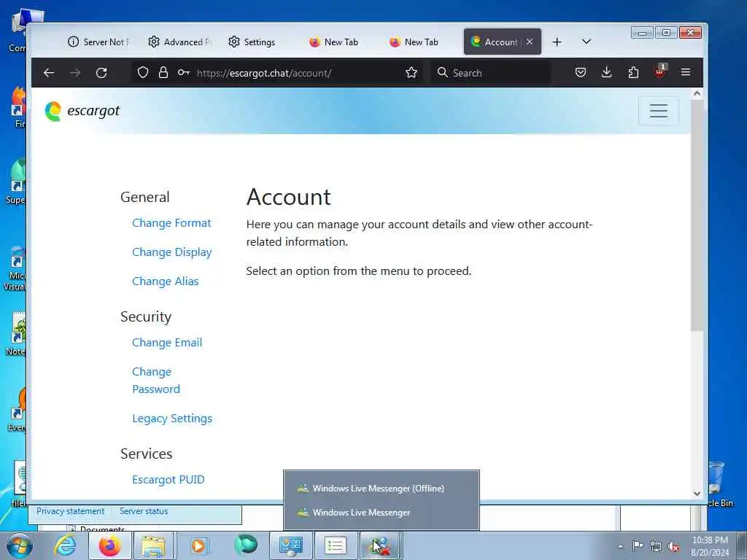
Task: Open the Action Center flag tray icon
Action: click(x=638, y=545)
